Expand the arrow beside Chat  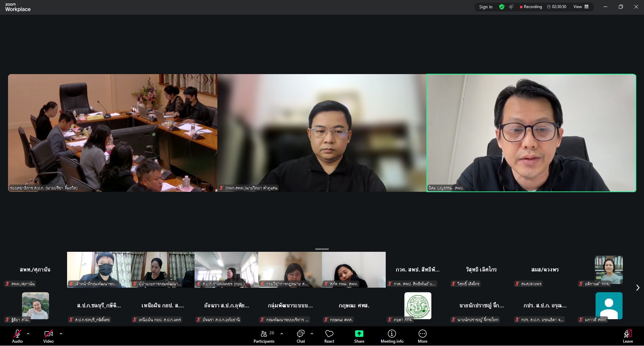tap(312, 334)
